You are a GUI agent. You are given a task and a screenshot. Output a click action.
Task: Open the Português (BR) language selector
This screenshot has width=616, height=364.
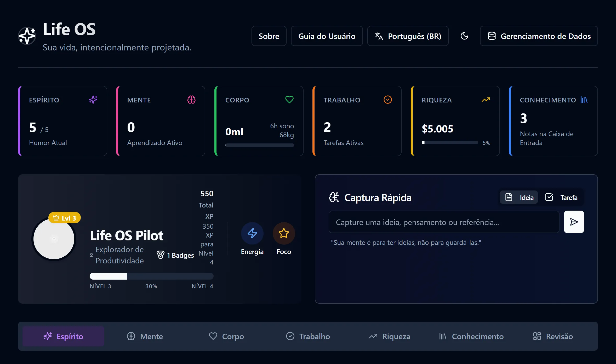[x=408, y=36]
